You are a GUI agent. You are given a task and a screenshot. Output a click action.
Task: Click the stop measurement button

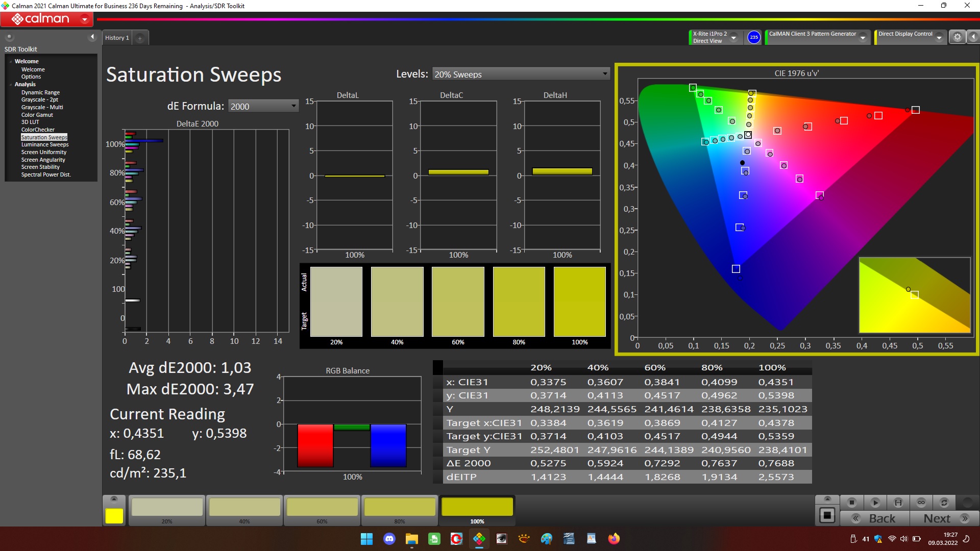click(x=851, y=503)
